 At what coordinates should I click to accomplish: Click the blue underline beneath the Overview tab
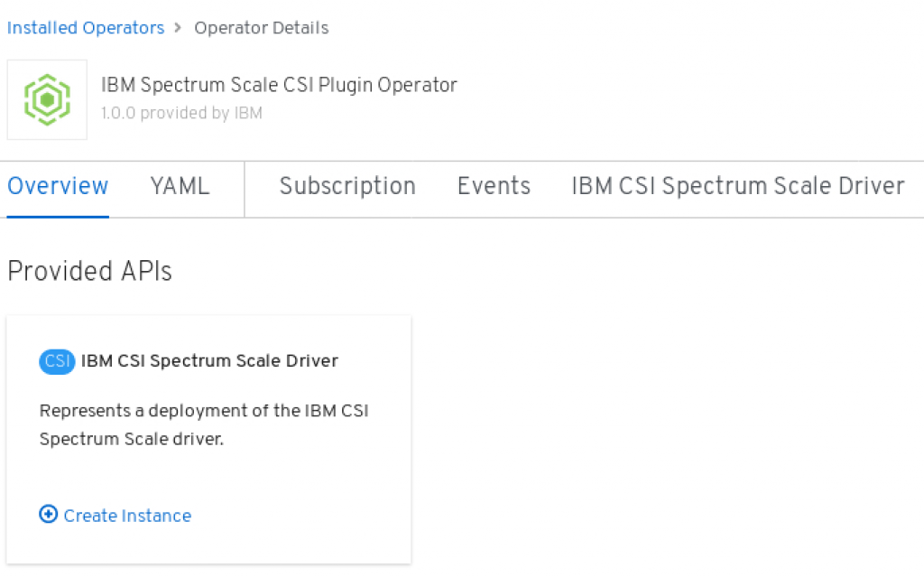(58, 217)
